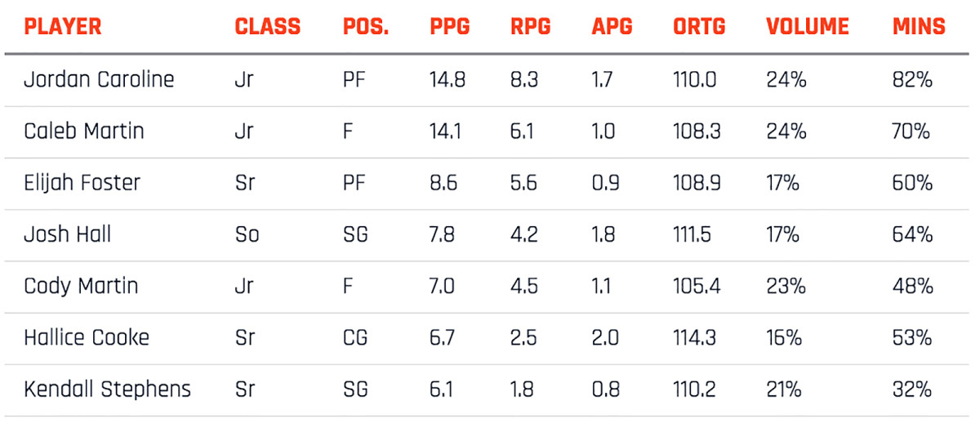The width and height of the screenshot is (980, 432).
Task: Select the CLASS column header
Action: 268,26
